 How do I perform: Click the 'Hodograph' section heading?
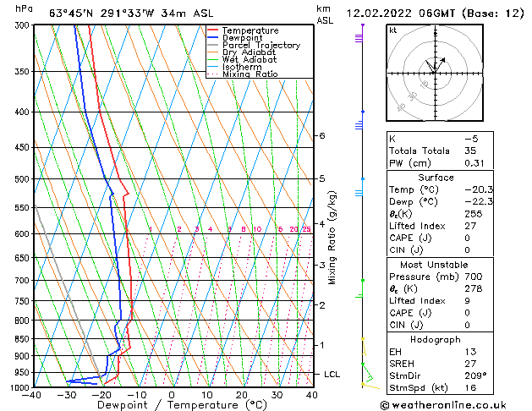point(436,339)
